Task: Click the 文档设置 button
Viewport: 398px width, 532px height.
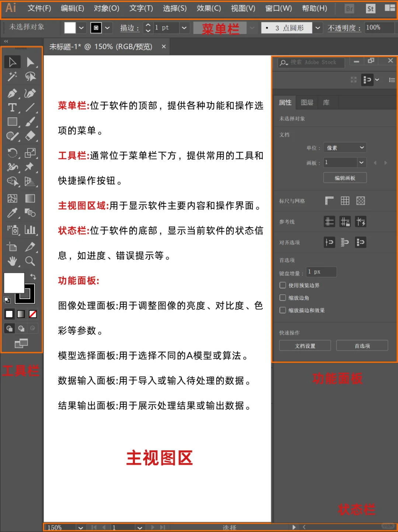Action: click(305, 345)
